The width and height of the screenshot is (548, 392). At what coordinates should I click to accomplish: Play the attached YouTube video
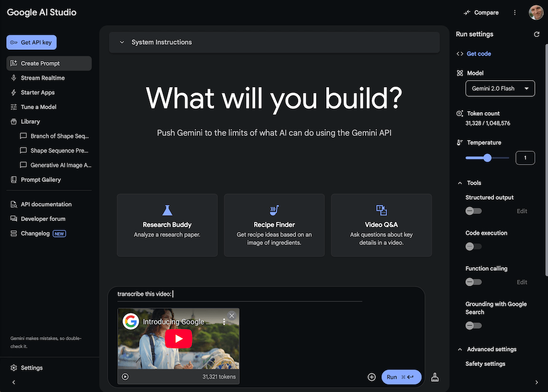tap(178, 339)
